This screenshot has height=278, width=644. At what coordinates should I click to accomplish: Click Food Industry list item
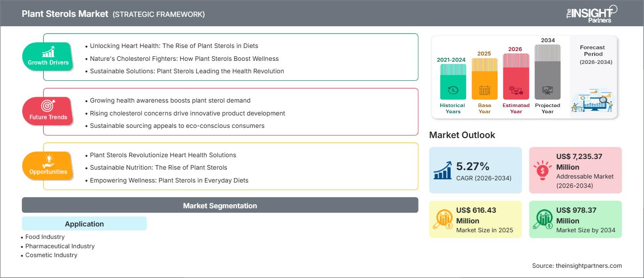[45, 237]
